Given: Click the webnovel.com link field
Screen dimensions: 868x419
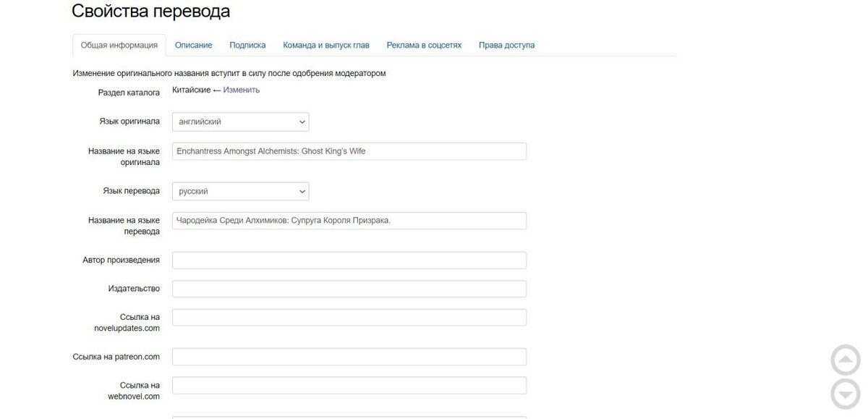Looking at the screenshot, I should coord(349,385).
